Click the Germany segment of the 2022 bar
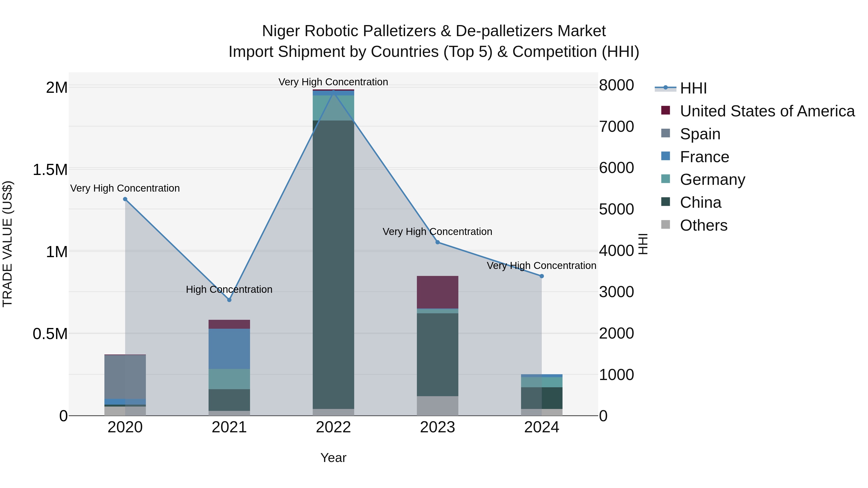The image size is (868, 488). [x=333, y=108]
